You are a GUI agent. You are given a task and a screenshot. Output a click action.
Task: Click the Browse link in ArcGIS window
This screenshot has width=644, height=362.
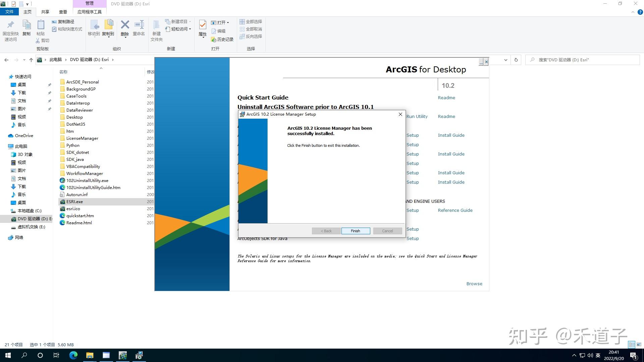pyautogui.click(x=474, y=284)
